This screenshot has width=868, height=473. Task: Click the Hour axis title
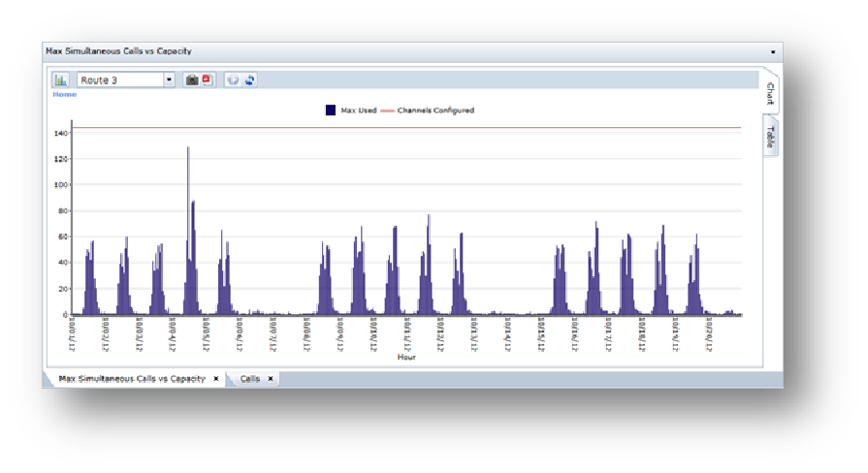[x=406, y=358]
